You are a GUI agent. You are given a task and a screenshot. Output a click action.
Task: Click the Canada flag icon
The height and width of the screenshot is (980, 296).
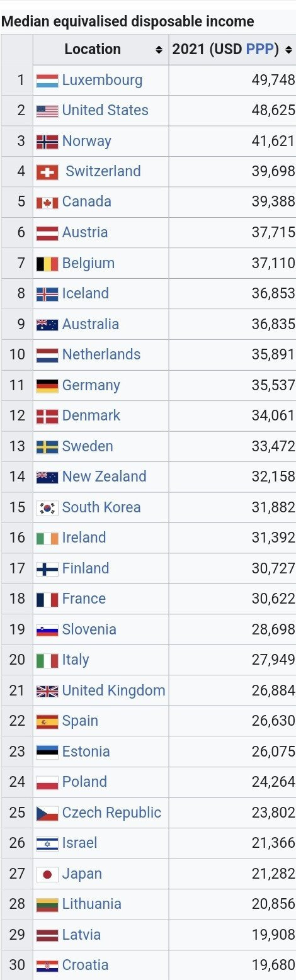(x=47, y=202)
